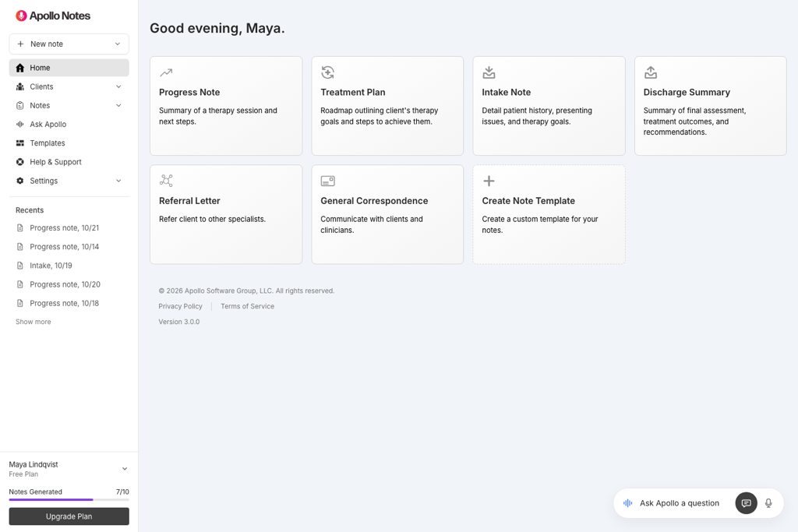798x532 pixels.
Task: Click the blue waveform icon in the Ask Apollo bar
Action: click(x=627, y=503)
